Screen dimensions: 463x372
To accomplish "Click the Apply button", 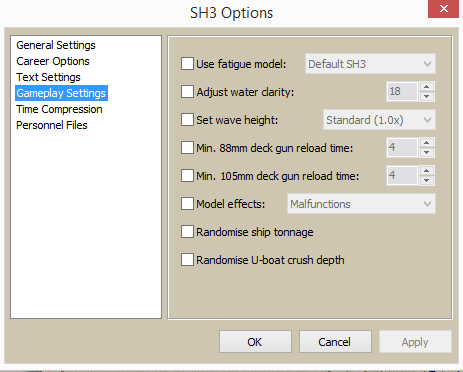I will tap(415, 342).
